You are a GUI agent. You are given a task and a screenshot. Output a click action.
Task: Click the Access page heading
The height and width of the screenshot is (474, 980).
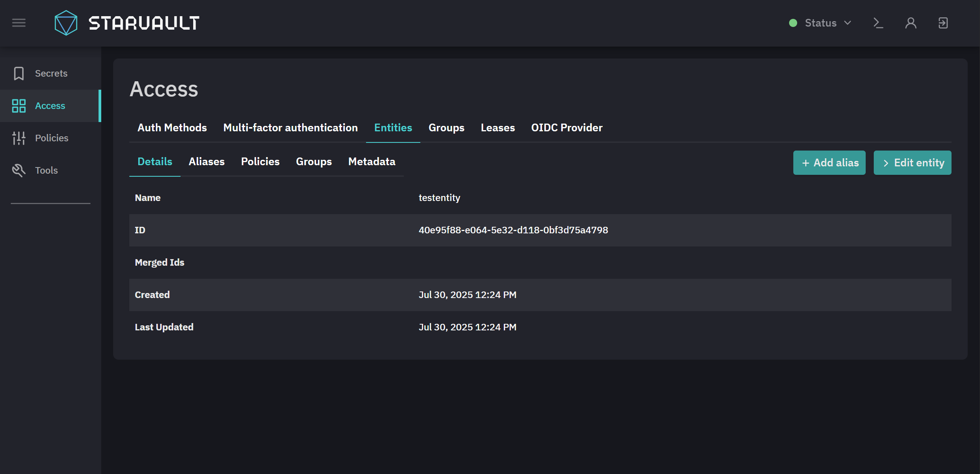[x=164, y=89]
